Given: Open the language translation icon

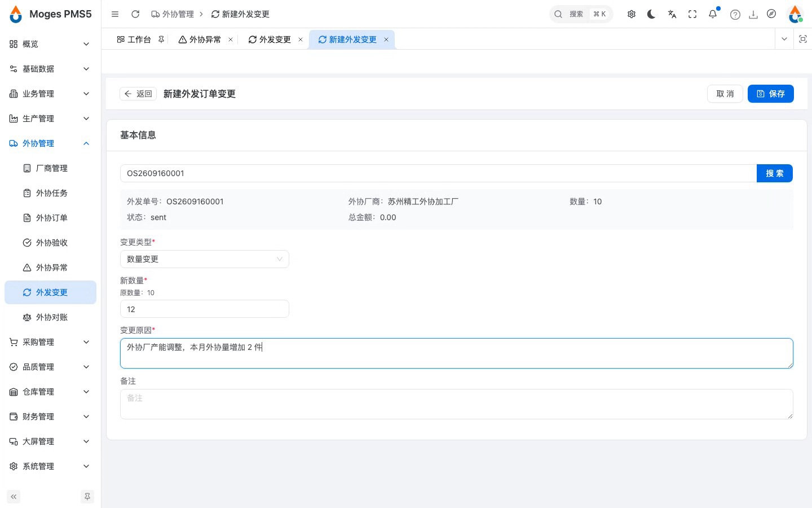Looking at the screenshot, I should 672,14.
